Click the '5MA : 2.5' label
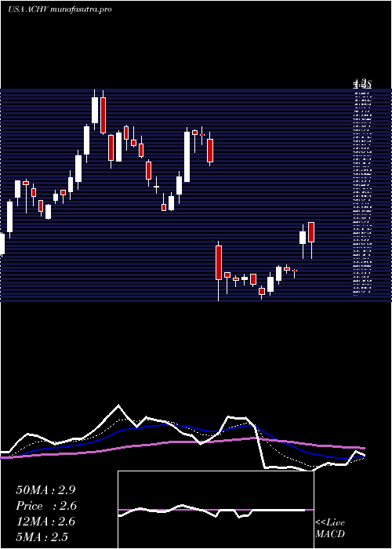This screenshot has height=549, width=392. [42, 536]
